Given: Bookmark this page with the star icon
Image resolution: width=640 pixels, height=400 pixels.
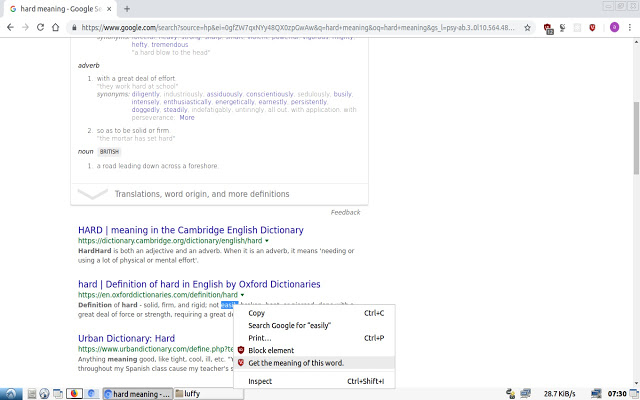Looking at the screenshot, I should coord(527,28).
